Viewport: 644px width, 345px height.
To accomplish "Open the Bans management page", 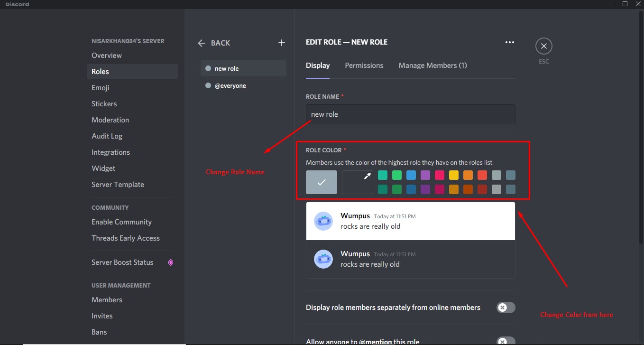I will point(132,332).
